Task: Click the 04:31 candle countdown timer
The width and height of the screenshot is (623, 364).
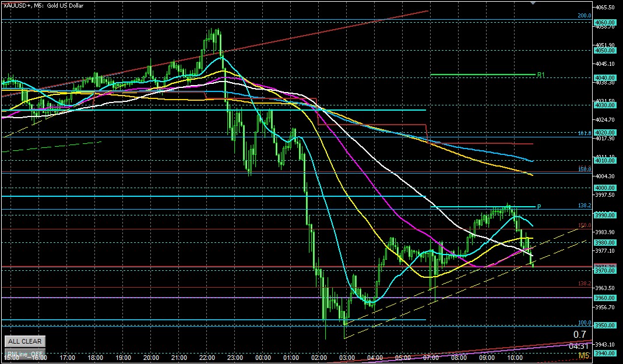Action: [x=578, y=346]
